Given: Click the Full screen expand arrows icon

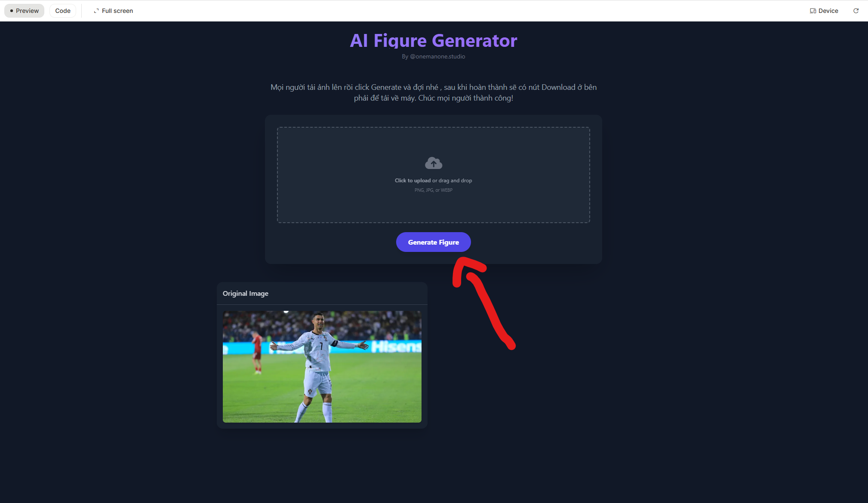Looking at the screenshot, I should tap(96, 11).
